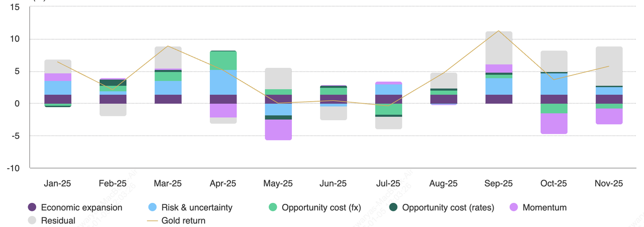Click the Aug-25 grey Residual segment
The image size is (644, 227).
(443, 81)
